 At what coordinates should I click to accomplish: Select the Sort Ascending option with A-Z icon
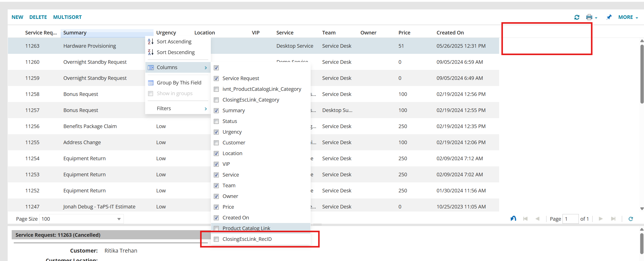point(174,41)
